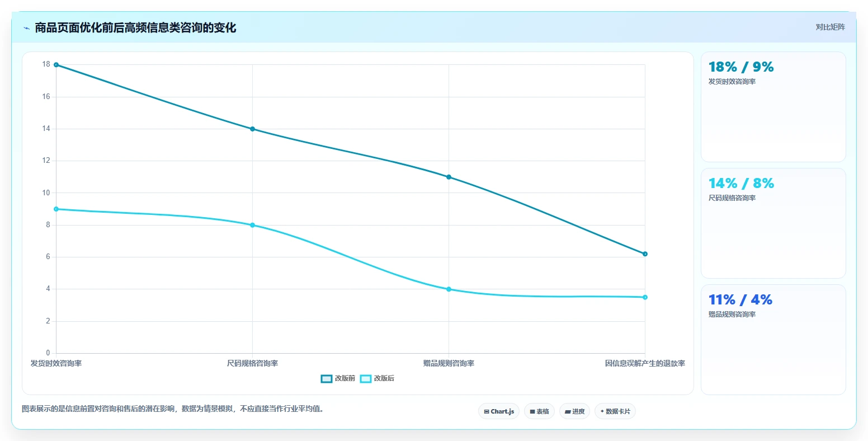Click the lightning icon beside the chart title
The height and width of the screenshot is (441, 868).
(x=26, y=28)
